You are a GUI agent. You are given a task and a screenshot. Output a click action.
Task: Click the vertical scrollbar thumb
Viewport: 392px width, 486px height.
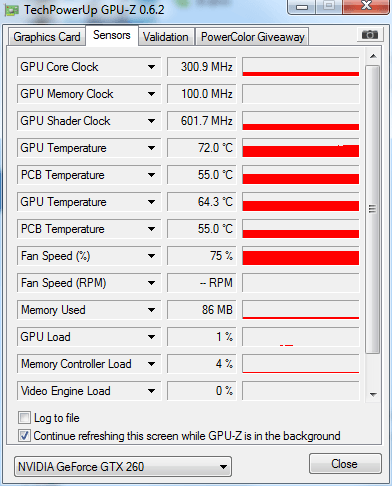(x=373, y=209)
